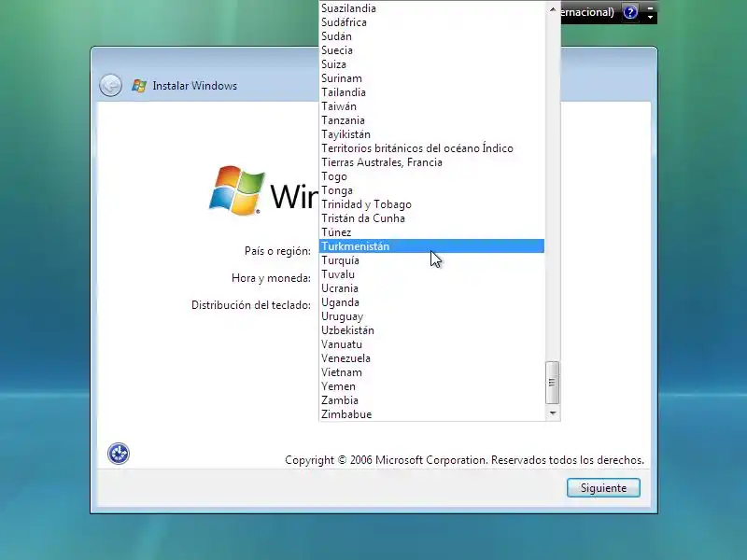Viewport: 747px width, 560px height.
Task: Select Tuvalu from the list
Action: click(x=431, y=274)
